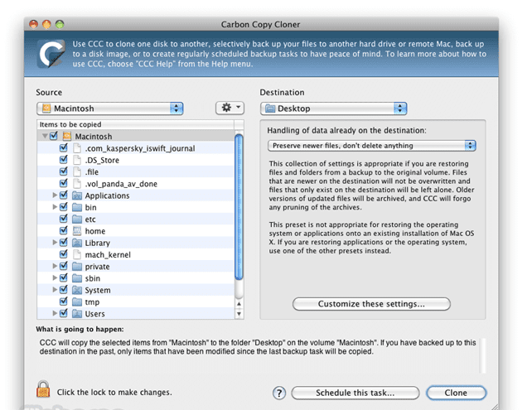Screen dimensions: 532x410
Task: Expand the Library folder
Action: (55, 243)
